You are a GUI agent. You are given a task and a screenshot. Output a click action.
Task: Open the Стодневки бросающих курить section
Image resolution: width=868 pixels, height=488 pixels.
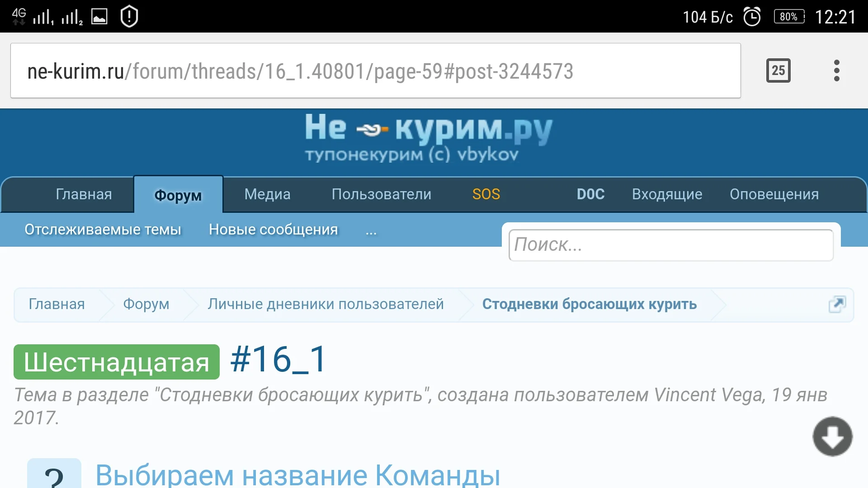[x=589, y=304]
